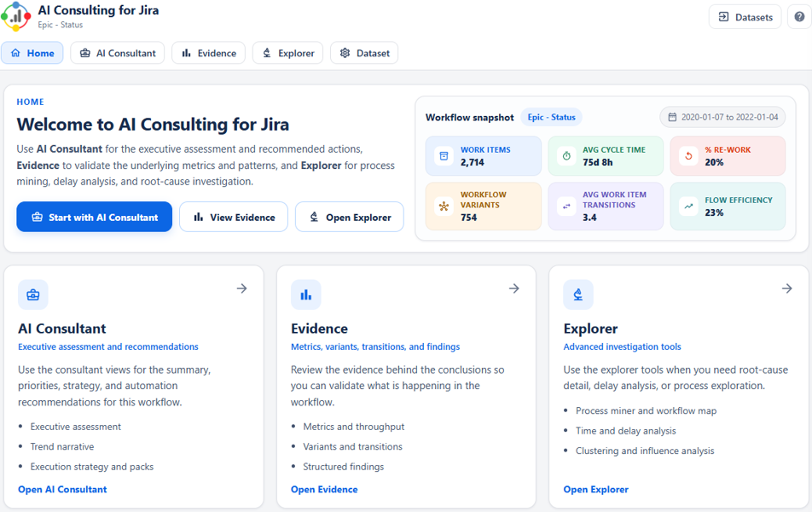This screenshot has height=512, width=812.
Task: Click the Flow Efficiency trend icon
Action: pos(689,207)
